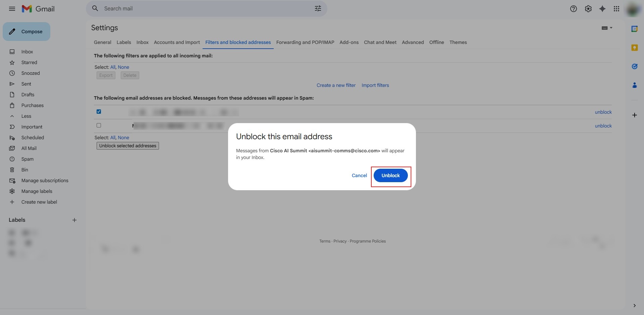This screenshot has width=644, height=315.
Task: Uncheck the first blocked address checkbox
Action: [x=99, y=112]
